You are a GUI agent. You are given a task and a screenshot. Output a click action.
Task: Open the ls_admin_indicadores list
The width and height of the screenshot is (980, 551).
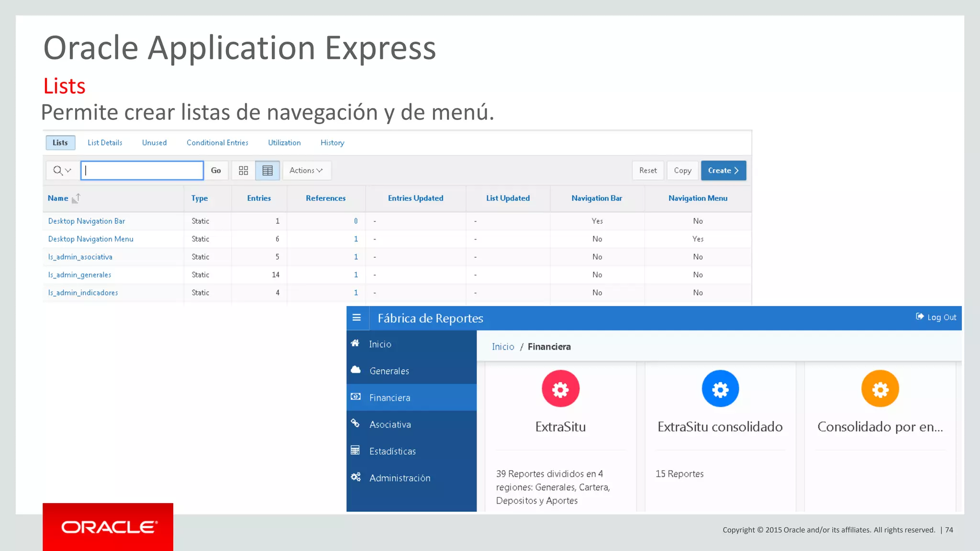83,293
